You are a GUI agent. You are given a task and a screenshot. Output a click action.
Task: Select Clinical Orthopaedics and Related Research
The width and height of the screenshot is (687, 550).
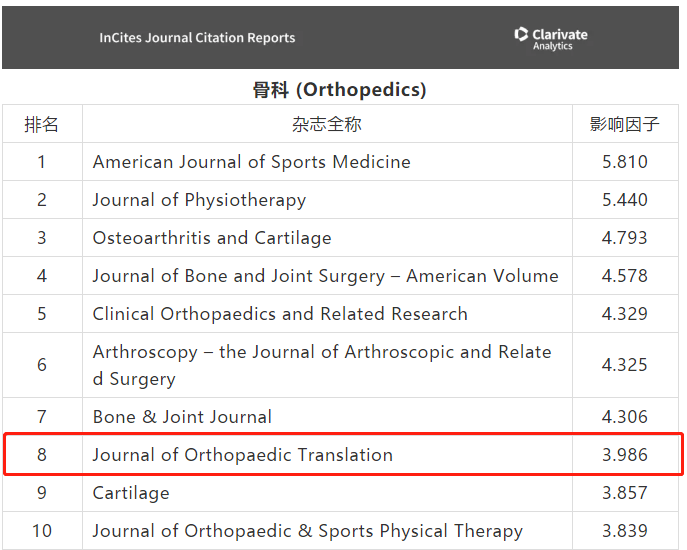280,314
